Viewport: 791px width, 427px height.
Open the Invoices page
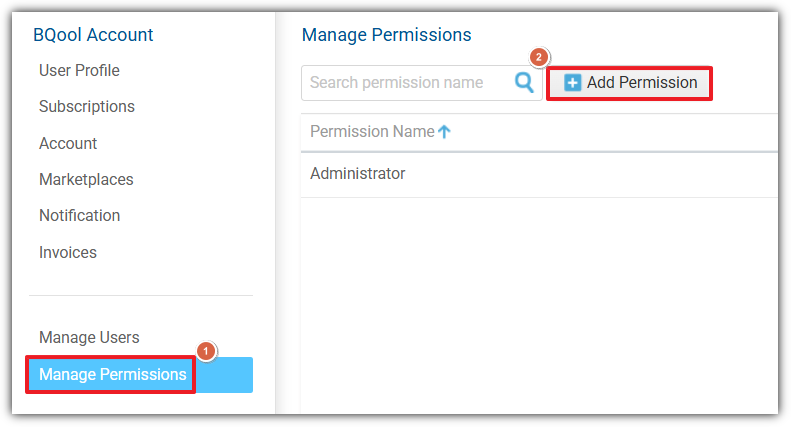pyautogui.click(x=68, y=252)
